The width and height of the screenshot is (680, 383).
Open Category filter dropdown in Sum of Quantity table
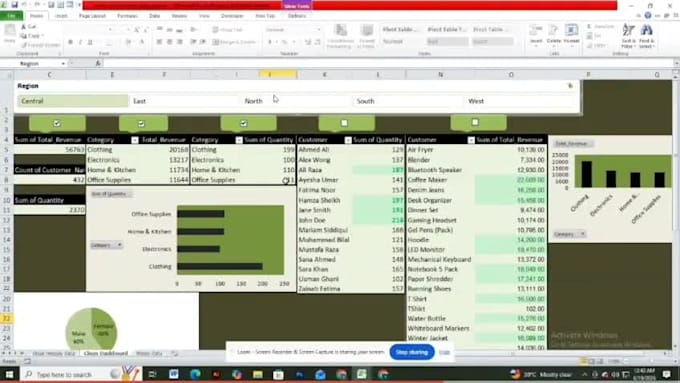pyautogui.click(x=239, y=140)
